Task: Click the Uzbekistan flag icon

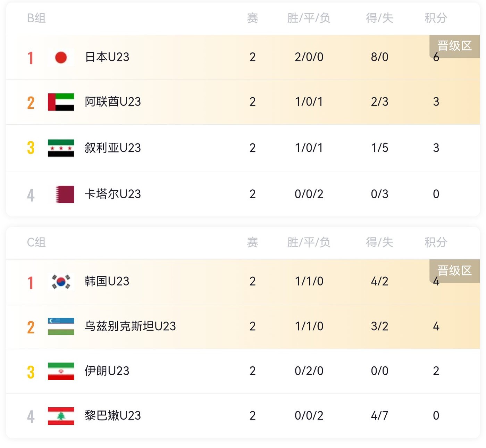Action: click(61, 326)
